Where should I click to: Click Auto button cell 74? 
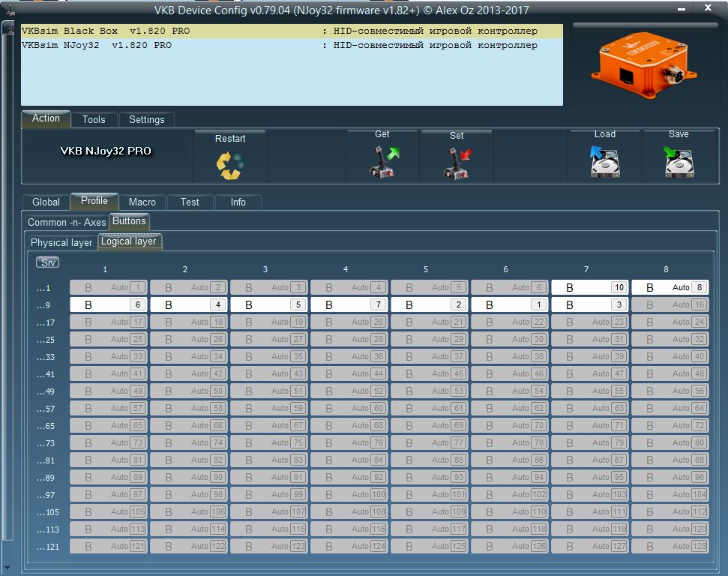(188, 442)
